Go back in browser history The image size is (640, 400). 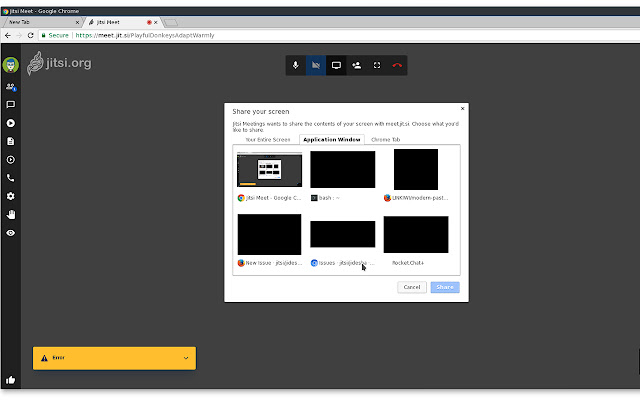(x=8, y=36)
